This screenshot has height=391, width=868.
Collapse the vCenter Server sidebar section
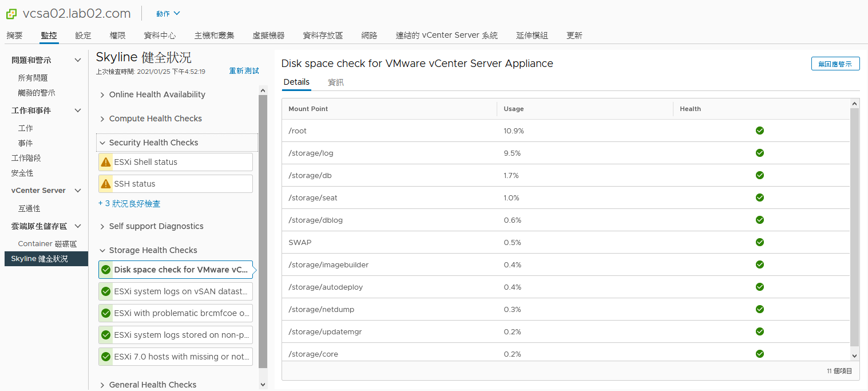pos(78,191)
